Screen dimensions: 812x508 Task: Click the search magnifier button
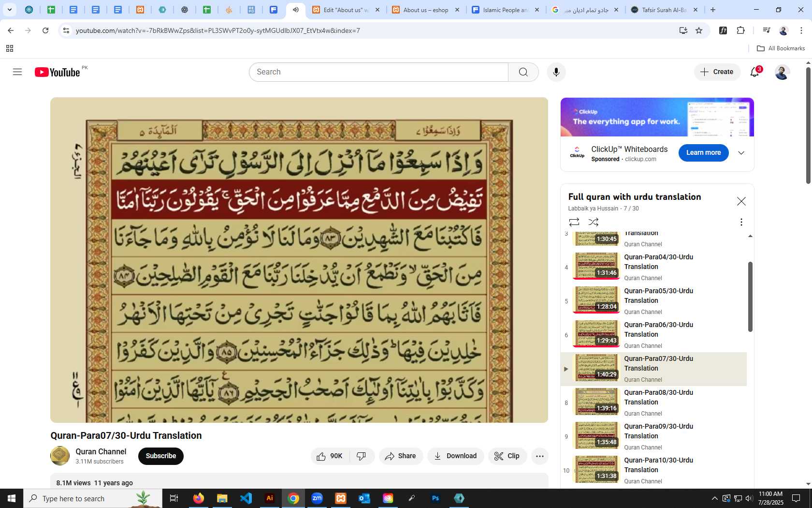523,72
